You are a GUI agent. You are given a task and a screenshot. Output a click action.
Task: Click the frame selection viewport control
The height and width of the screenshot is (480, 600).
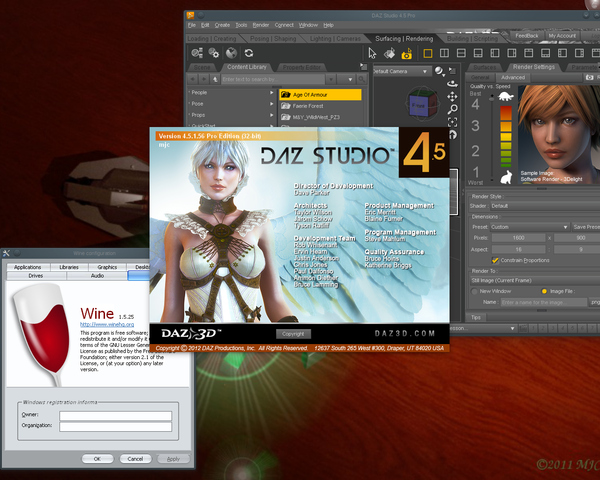[452, 122]
